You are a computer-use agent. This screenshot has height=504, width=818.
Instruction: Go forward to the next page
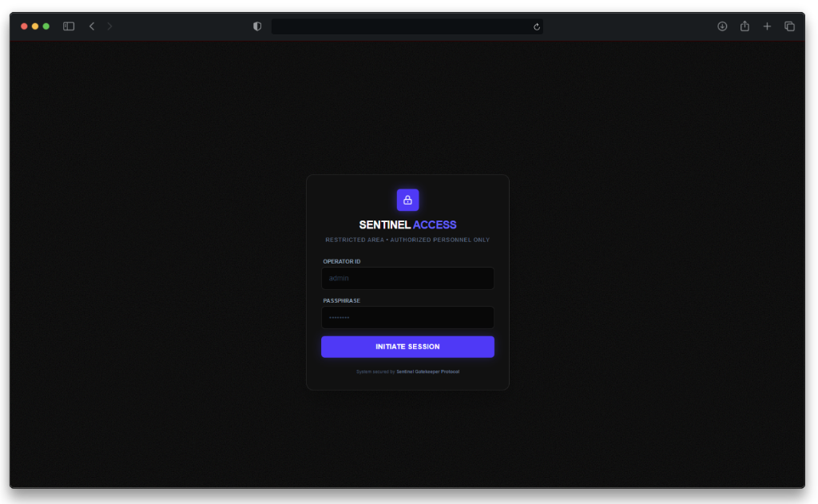(109, 26)
